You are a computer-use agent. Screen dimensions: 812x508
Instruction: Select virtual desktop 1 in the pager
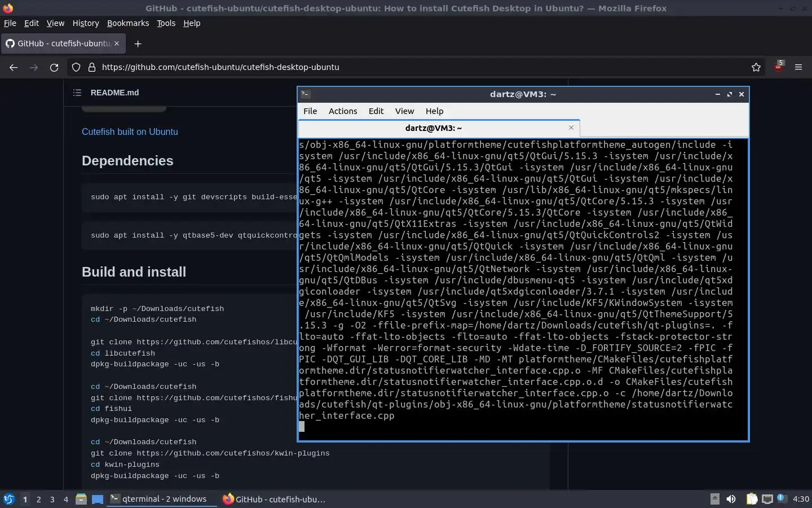point(25,499)
